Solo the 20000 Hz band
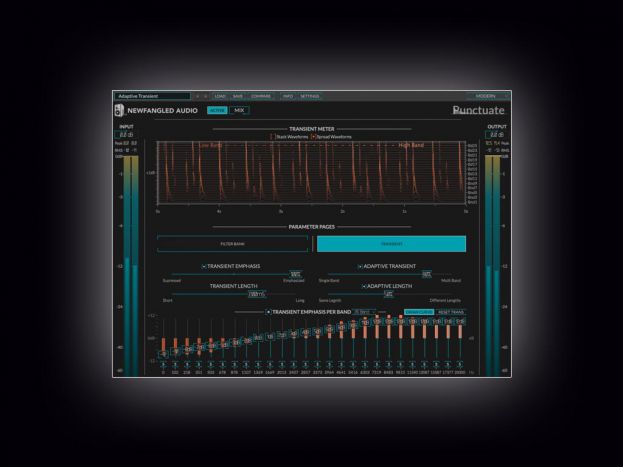The height and width of the screenshot is (467, 623). (x=460, y=364)
